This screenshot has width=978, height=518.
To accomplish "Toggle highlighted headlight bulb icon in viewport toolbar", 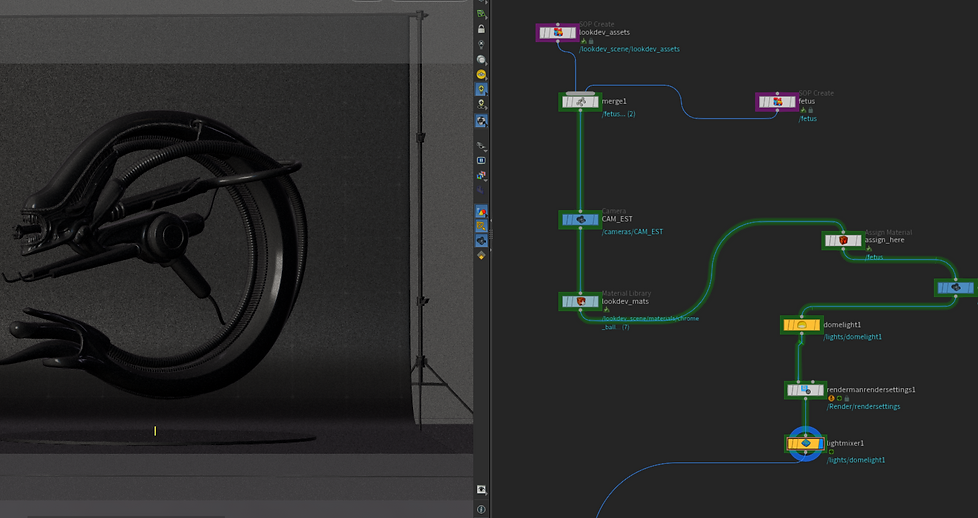I will tap(481, 89).
